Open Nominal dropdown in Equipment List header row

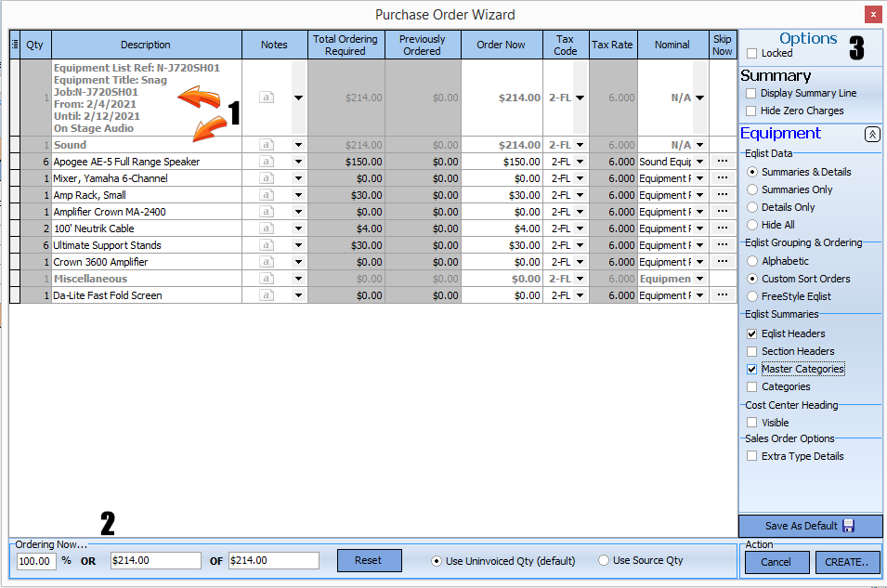click(x=698, y=98)
